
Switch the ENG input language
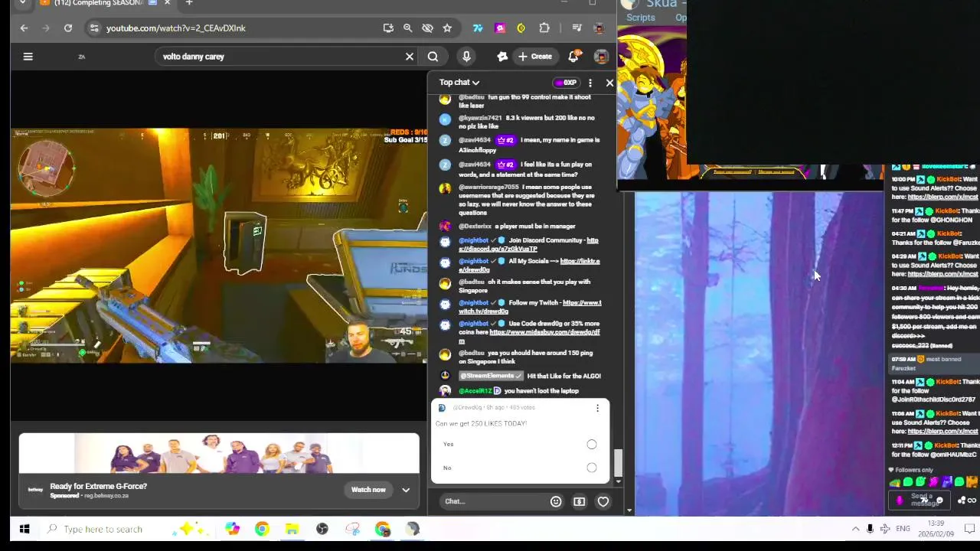pos(903,529)
